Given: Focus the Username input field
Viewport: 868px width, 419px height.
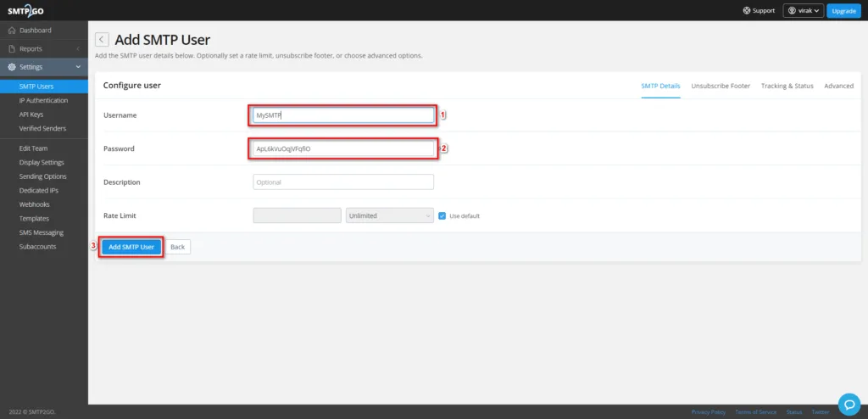Looking at the screenshot, I should 343,115.
